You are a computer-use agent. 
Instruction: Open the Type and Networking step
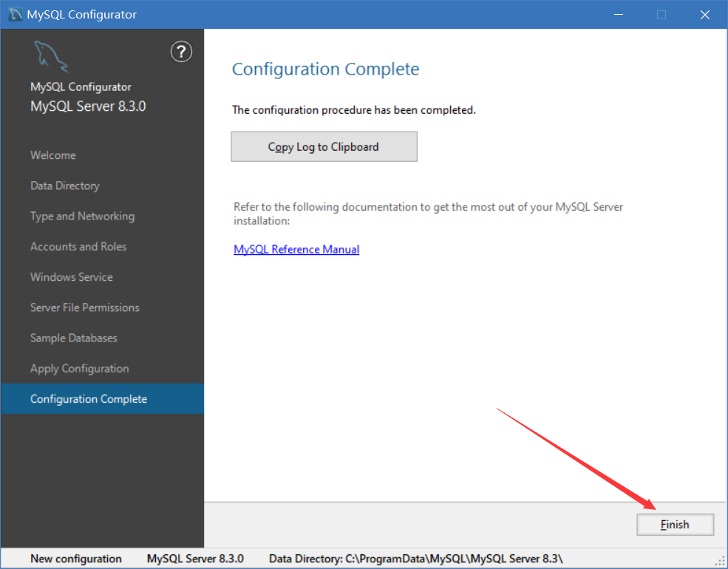click(x=83, y=217)
